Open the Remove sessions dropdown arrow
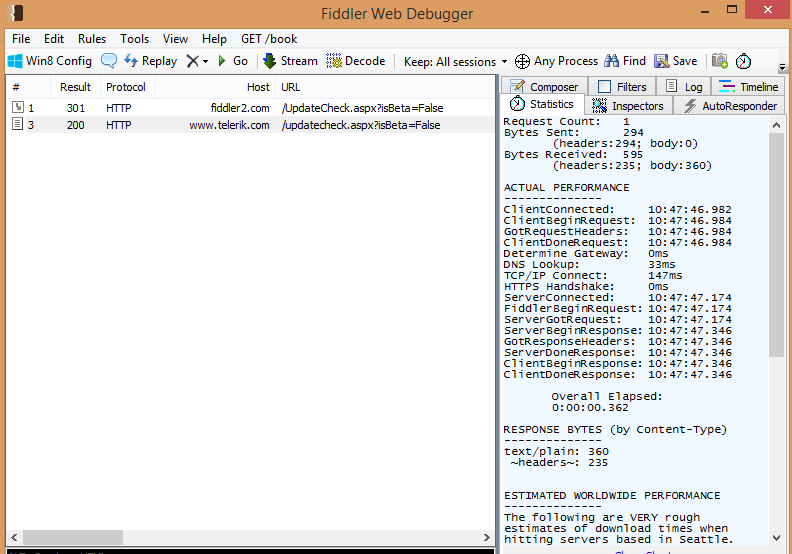 (x=205, y=62)
